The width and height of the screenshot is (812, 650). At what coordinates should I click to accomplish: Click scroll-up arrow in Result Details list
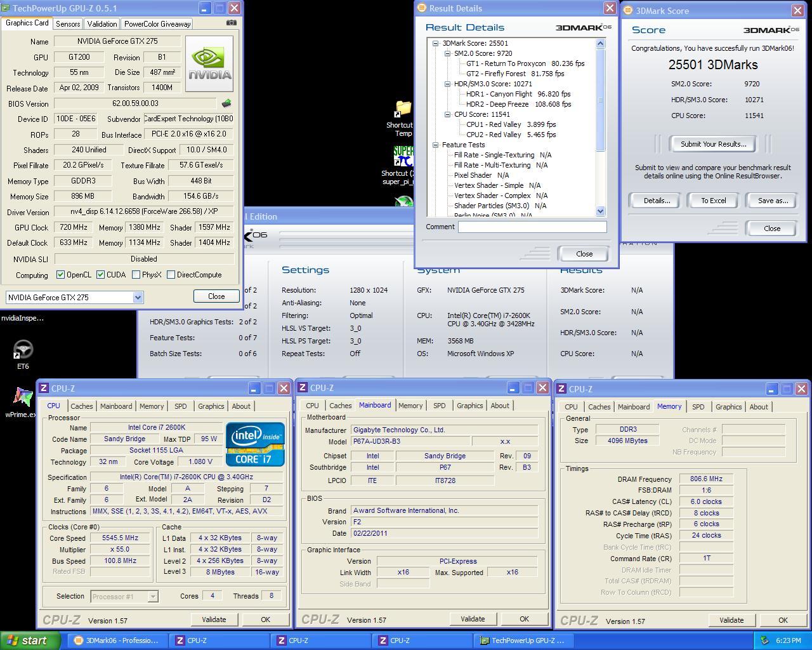(600, 43)
